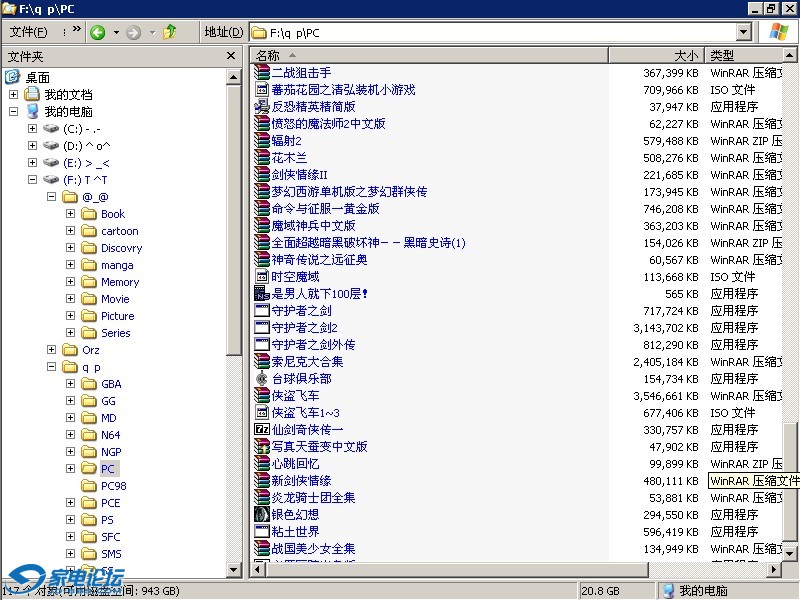
Task: Select the 二战狙击手 WinRAR archive icon
Action: coord(262,73)
